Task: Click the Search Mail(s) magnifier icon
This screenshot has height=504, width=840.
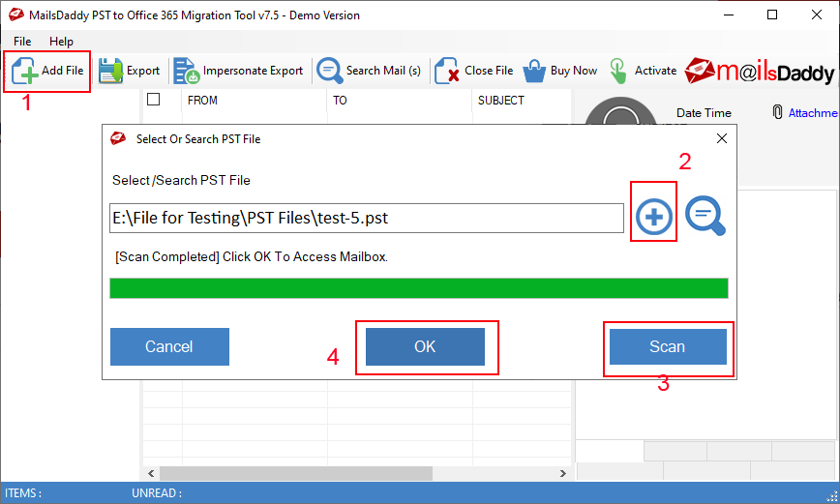Action: (329, 71)
